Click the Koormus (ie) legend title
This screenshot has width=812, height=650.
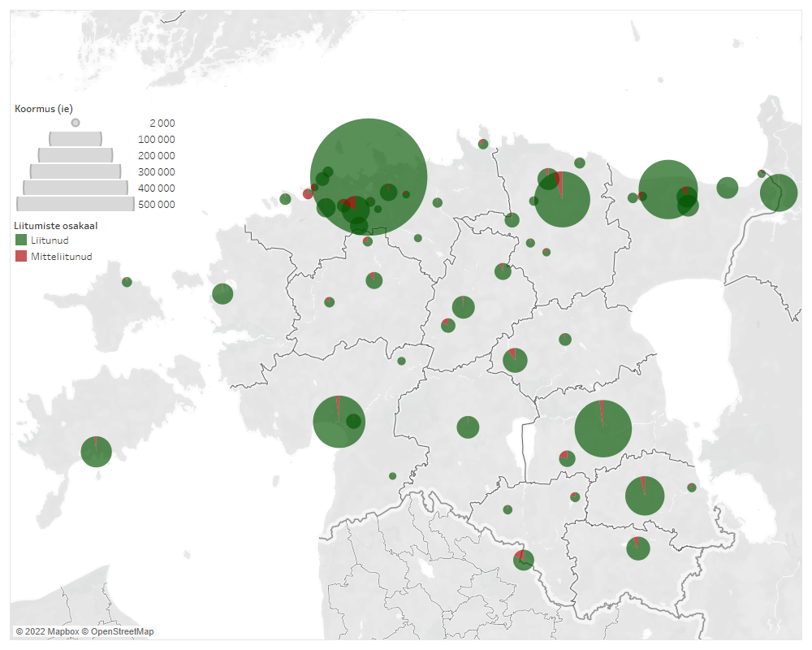tap(44, 109)
